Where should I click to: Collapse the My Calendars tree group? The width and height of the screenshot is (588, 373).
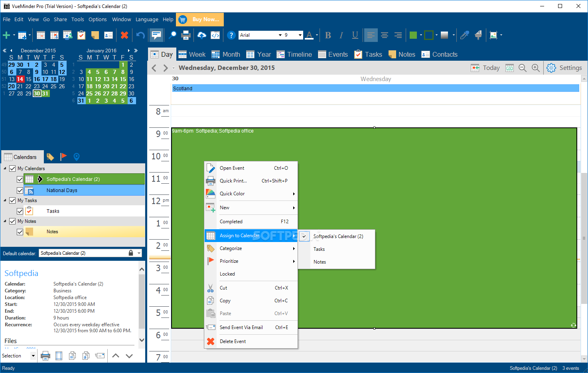[x=5, y=169]
